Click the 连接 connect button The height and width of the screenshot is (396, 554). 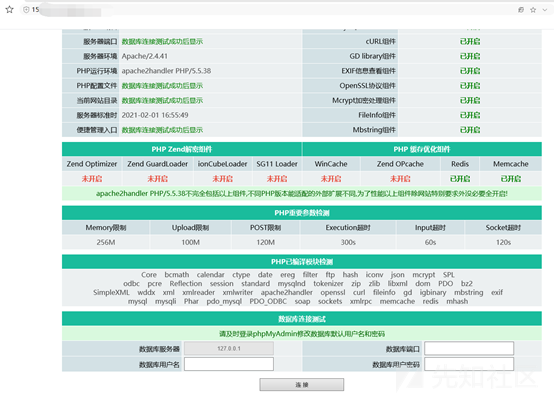[301, 385]
